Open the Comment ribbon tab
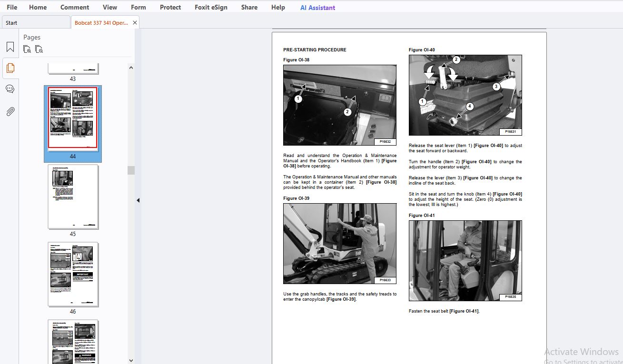623x364 pixels. pyautogui.click(x=75, y=7)
